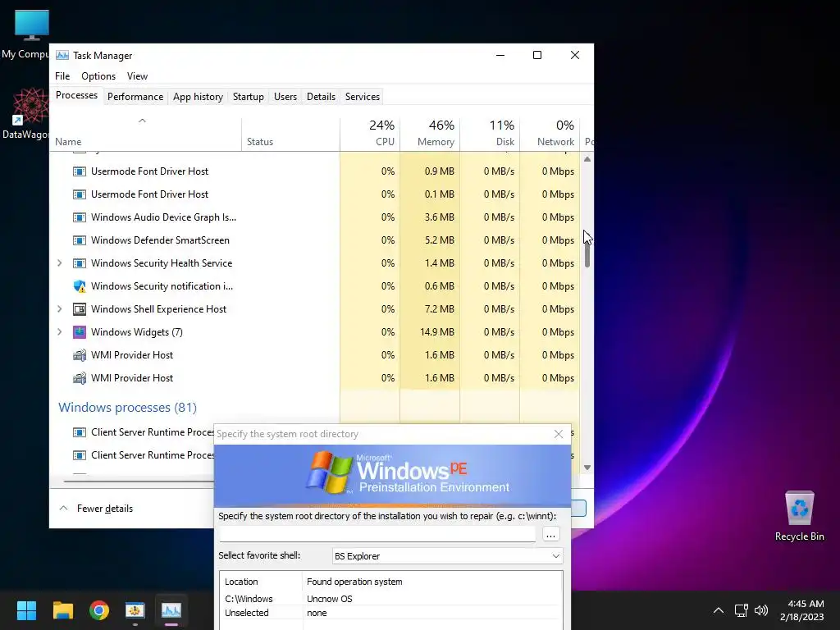840x630 pixels.
Task: Click second Usermode Font Driver Host 0.1 MB icon
Action: pyautogui.click(x=80, y=194)
